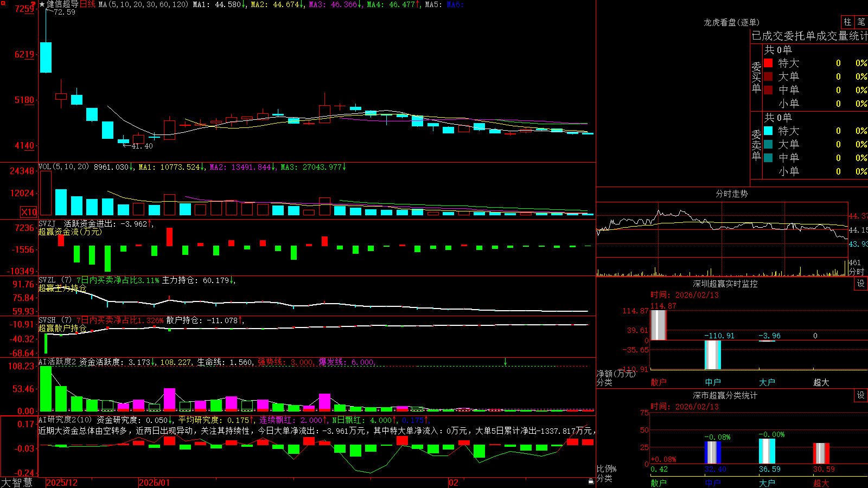Click the cyan 特大 sell-order swatch
Image resolution: width=868 pixels, height=488 pixels.
click(768, 131)
